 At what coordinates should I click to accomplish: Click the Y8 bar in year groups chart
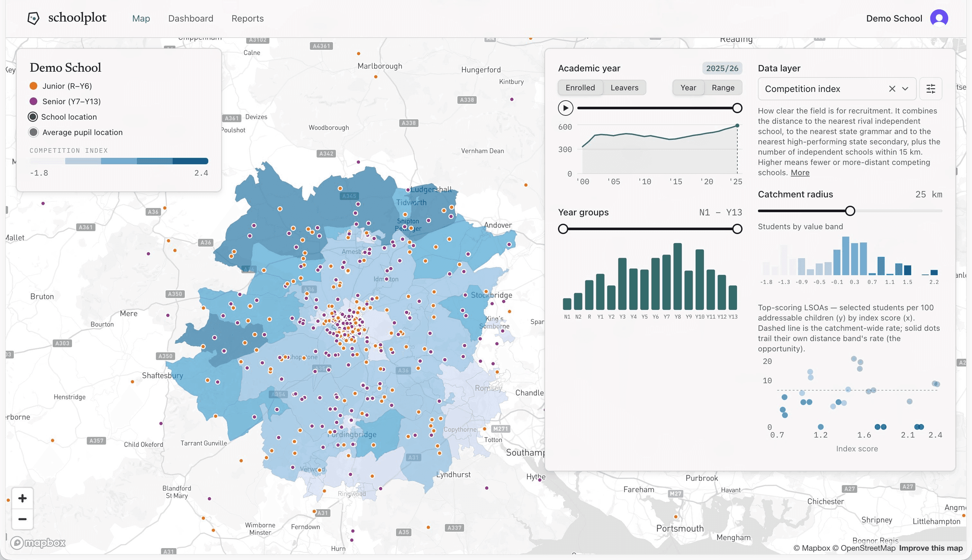pos(678,276)
